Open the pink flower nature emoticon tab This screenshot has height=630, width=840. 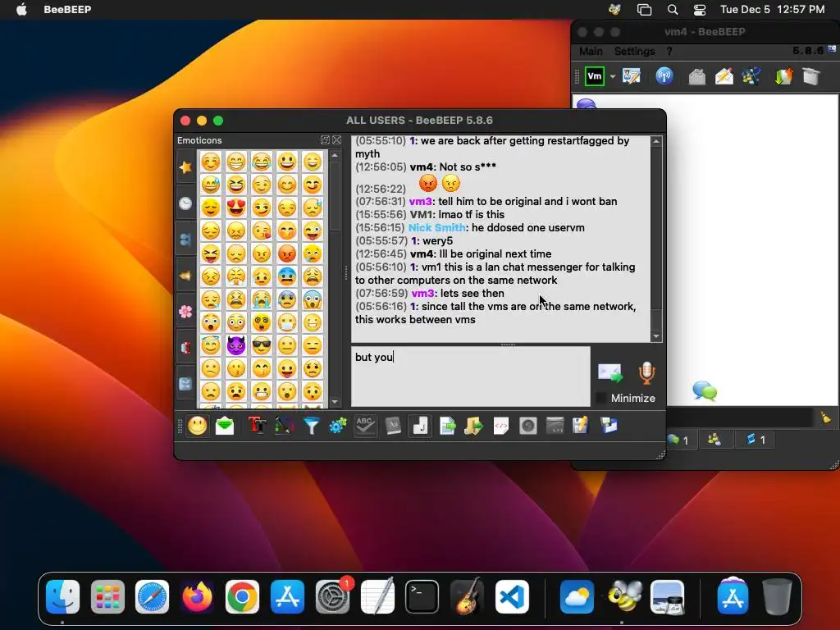(x=185, y=311)
